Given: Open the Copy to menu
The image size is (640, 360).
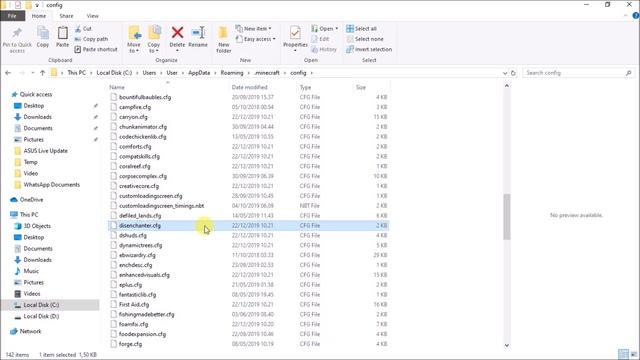Looking at the screenshot, I should (x=154, y=40).
